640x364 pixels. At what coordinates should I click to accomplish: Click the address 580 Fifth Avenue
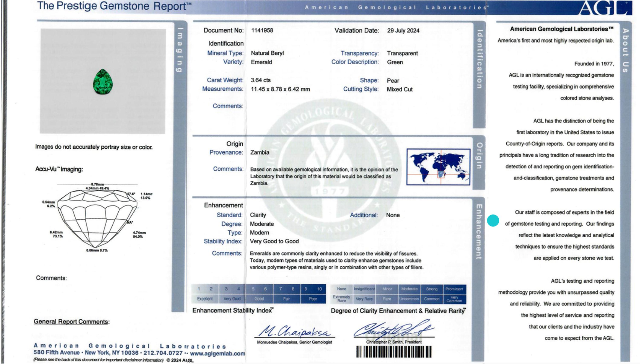tap(57, 353)
